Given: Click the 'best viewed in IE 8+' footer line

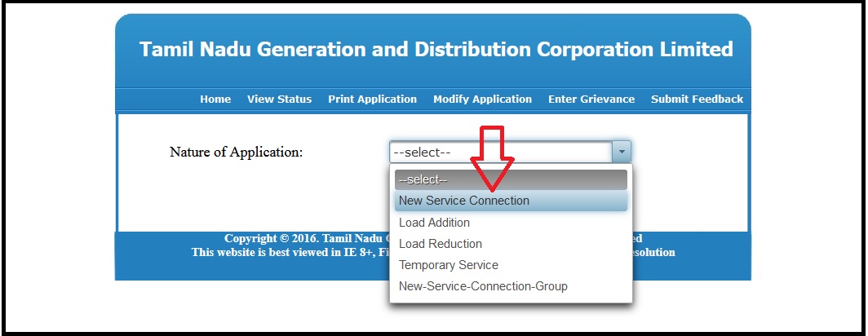Looking at the screenshot, I should (x=290, y=253).
